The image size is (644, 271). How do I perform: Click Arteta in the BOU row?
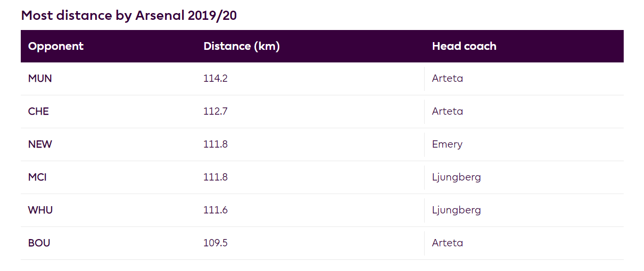coord(447,243)
